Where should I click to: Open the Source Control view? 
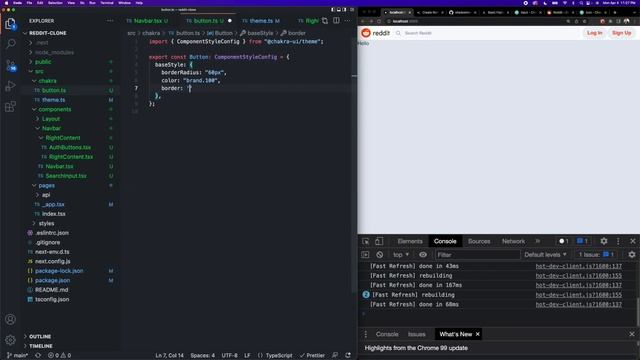pos(11,65)
